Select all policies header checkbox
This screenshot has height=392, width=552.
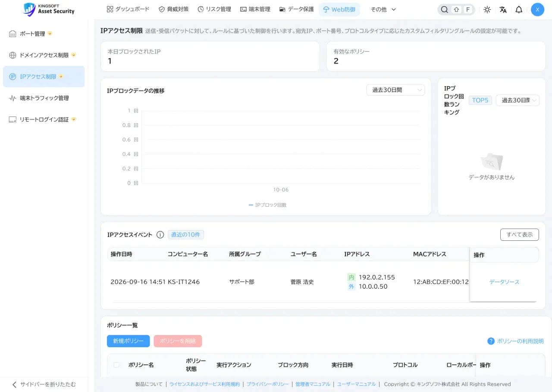click(116, 365)
